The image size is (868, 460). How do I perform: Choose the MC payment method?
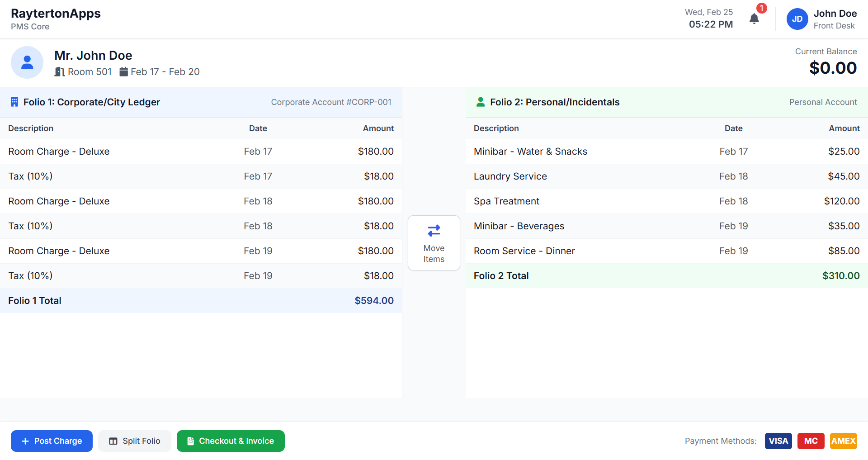(x=811, y=441)
